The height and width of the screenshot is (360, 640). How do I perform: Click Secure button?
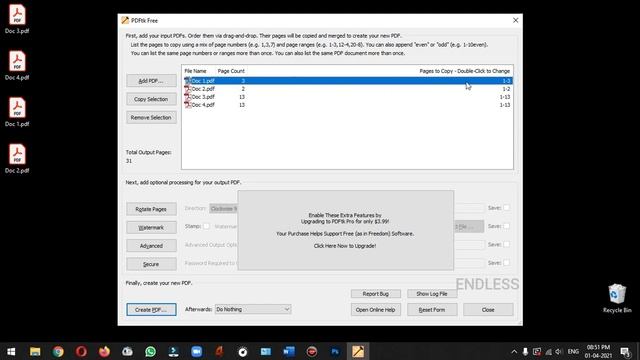(x=151, y=264)
